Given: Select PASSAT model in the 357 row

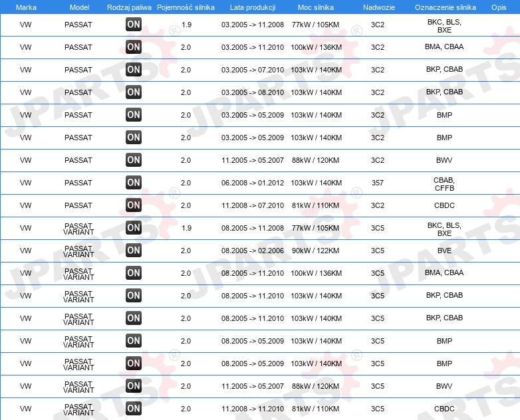Looking at the screenshot, I should (78, 183).
